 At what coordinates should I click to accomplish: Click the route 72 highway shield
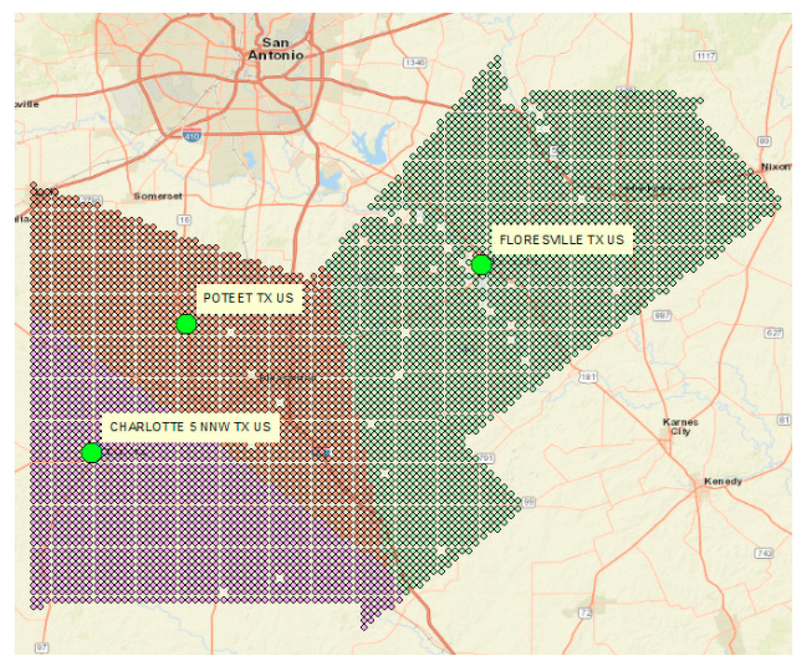pos(585,613)
